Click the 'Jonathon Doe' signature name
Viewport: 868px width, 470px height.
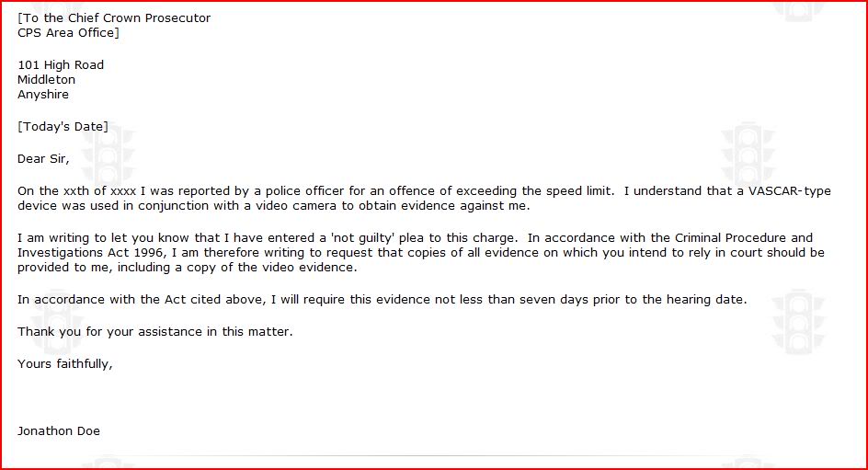click(x=59, y=431)
